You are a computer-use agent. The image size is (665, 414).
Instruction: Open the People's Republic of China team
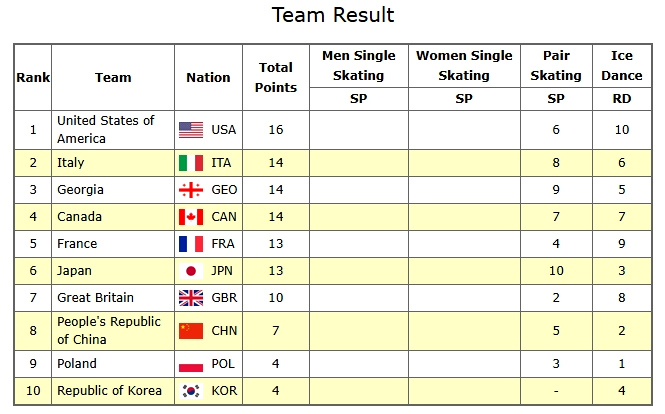click(108, 330)
